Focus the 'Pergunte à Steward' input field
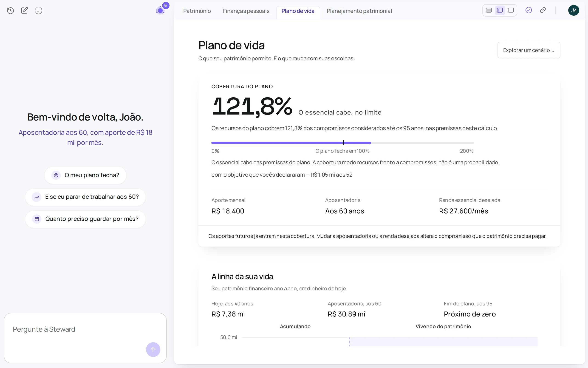Viewport: 588px width, 368px height. click(85, 338)
